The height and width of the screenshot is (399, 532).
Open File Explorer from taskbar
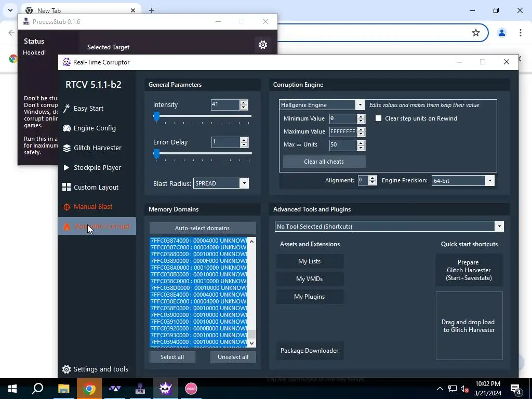pyautogui.click(x=63, y=389)
